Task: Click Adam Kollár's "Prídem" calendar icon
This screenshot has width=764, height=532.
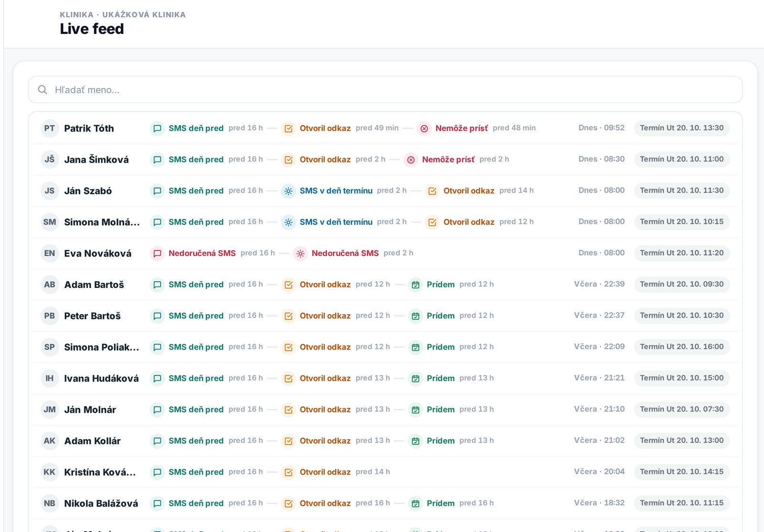Action: (x=415, y=441)
